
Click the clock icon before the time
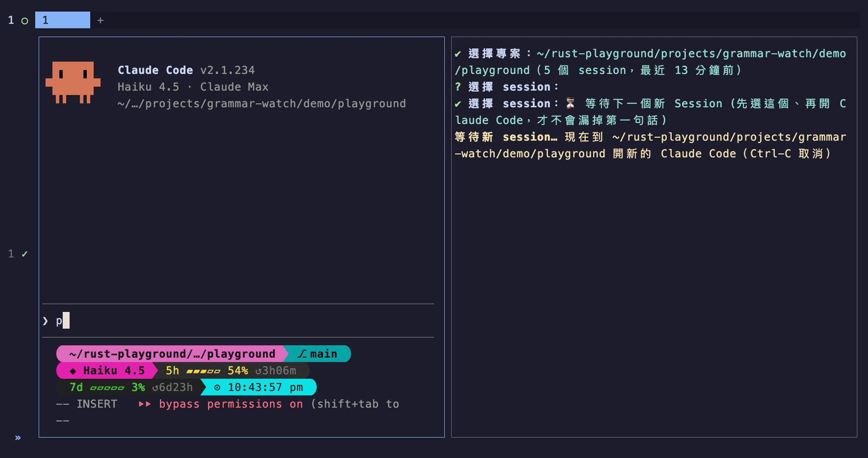[217, 388]
